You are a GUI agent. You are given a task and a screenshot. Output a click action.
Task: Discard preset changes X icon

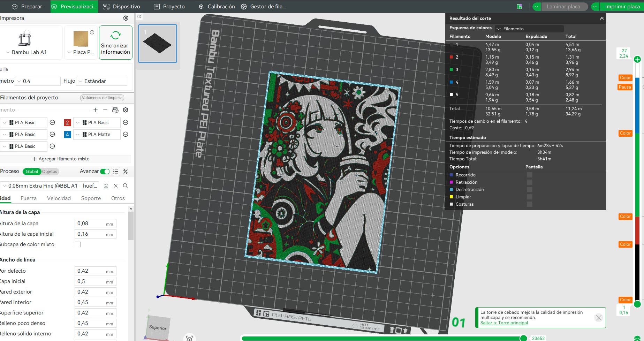(116, 186)
